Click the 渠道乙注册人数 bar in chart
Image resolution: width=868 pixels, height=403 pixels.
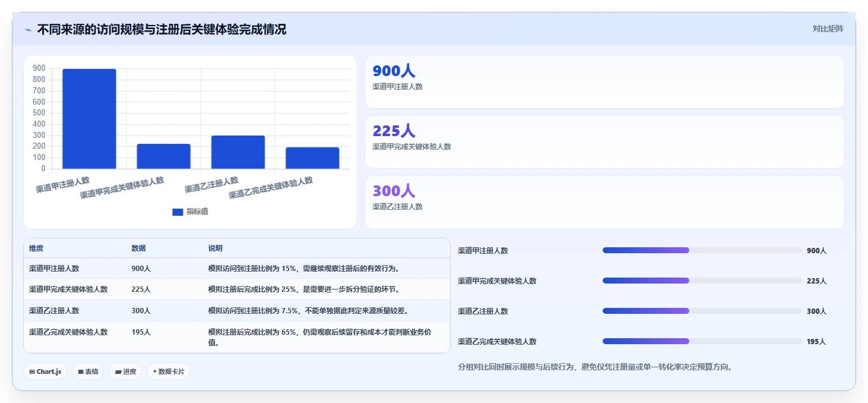pos(238,152)
